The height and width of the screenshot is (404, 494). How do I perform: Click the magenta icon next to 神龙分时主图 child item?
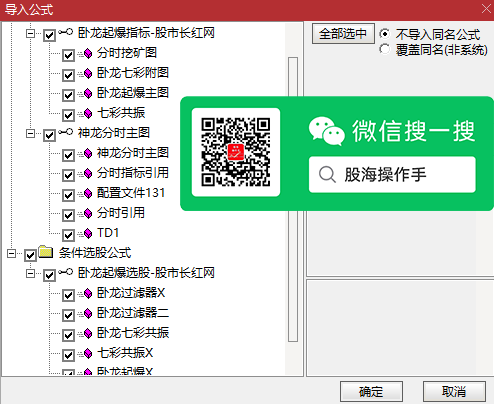[x=88, y=154]
